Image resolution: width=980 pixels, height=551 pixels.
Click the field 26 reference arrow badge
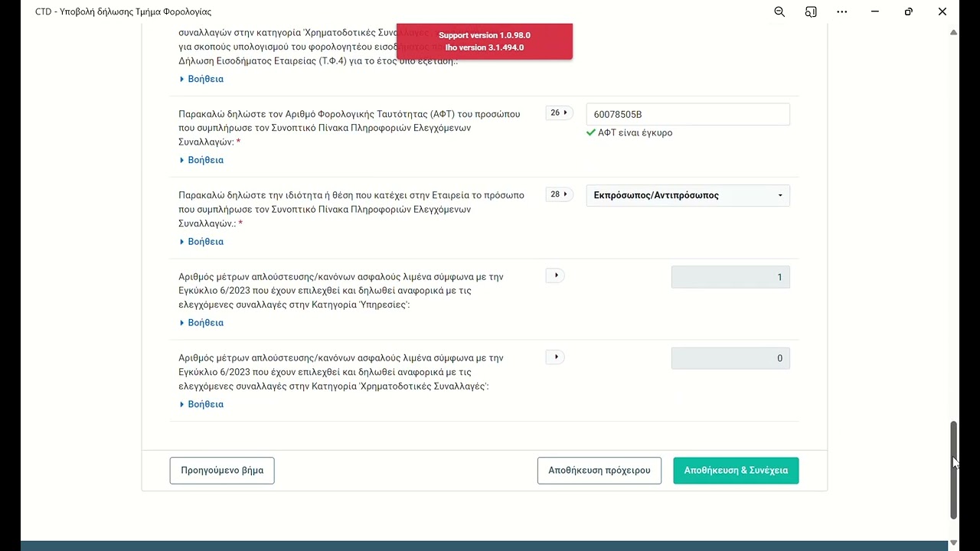(559, 113)
